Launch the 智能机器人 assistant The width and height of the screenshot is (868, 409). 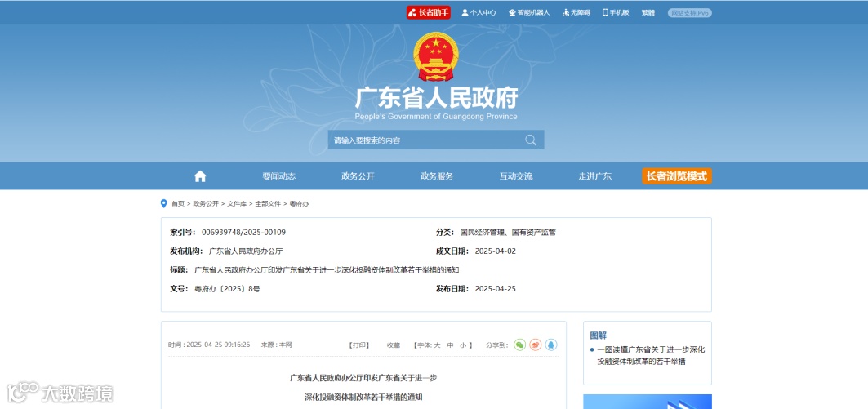[528, 13]
